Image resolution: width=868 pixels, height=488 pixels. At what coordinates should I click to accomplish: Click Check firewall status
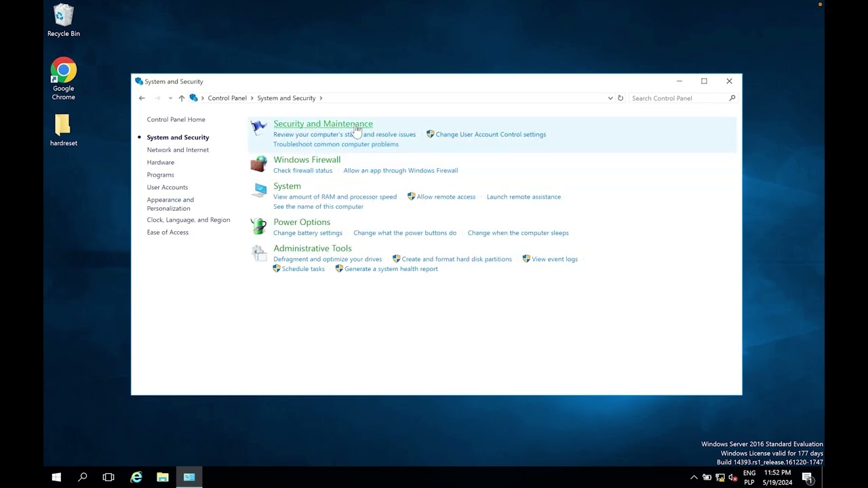[x=302, y=171]
